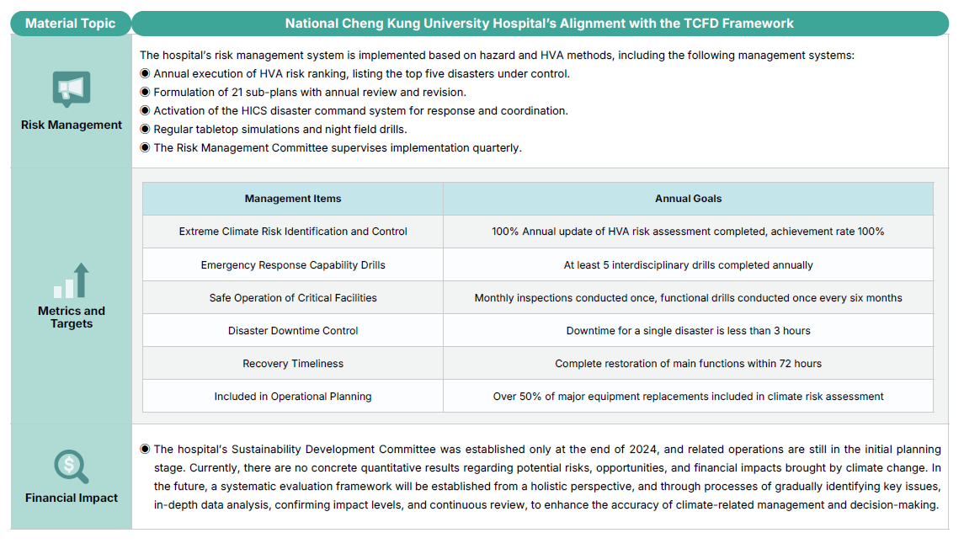Select the 72 hours restoration goal cell
Screen dimensions: 980x549
(x=688, y=363)
